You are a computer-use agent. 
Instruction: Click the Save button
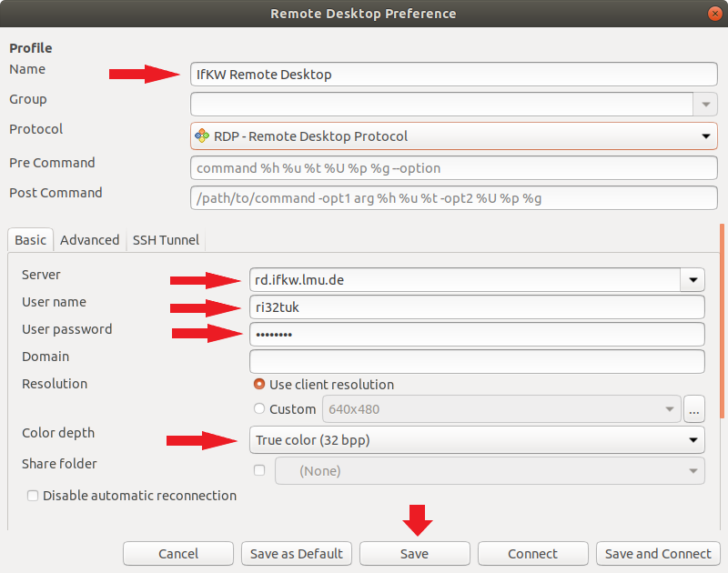[415, 554]
